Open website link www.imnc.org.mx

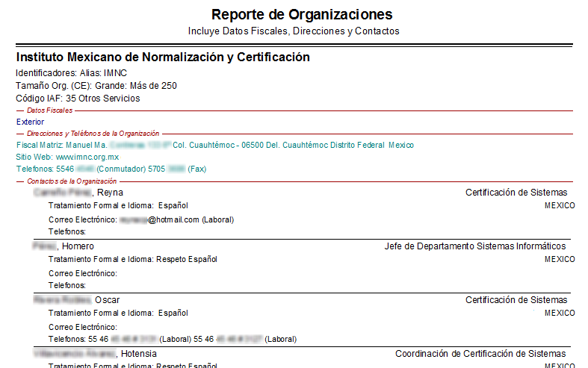pos(87,157)
